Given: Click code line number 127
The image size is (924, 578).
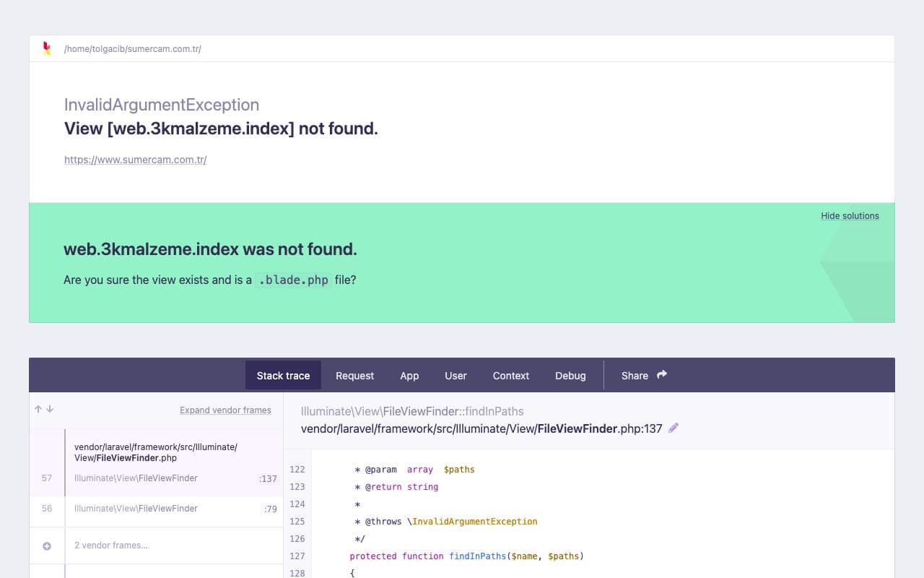Looking at the screenshot, I should (297, 556).
